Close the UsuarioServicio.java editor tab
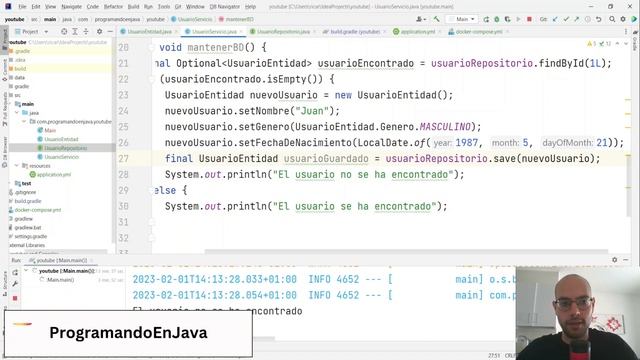This screenshot has width=640, height=360. point(241,31)
